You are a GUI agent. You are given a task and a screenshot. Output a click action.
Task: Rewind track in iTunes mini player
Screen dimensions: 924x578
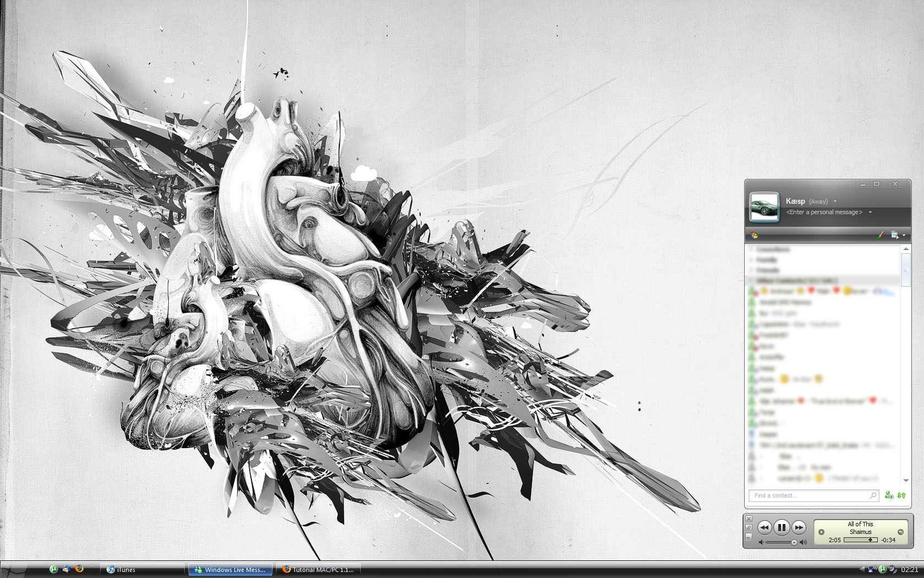tap(765, 527)
